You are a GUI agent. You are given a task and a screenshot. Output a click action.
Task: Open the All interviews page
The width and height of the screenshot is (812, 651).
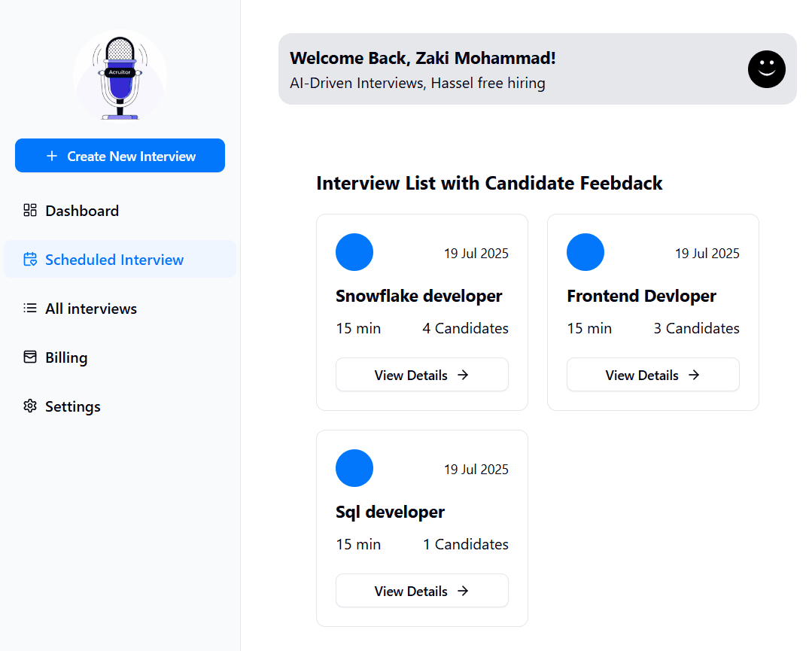click(x=120, y=308)
